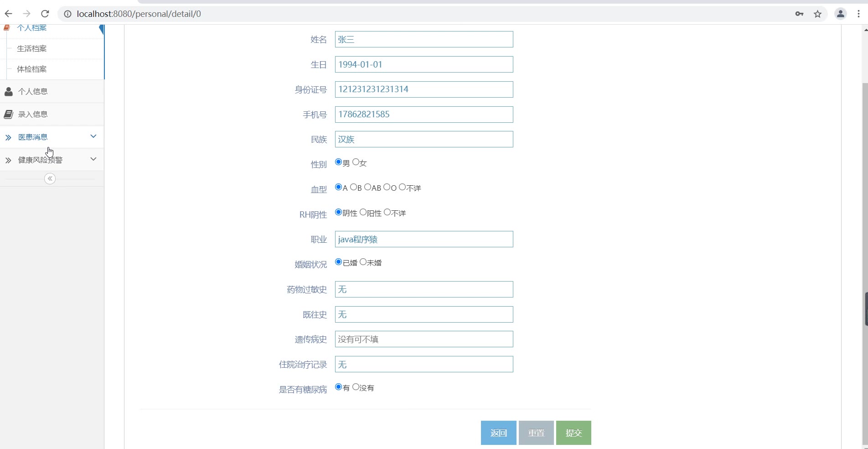
Task: Submit the form with 提交
Action: [573, 433]
